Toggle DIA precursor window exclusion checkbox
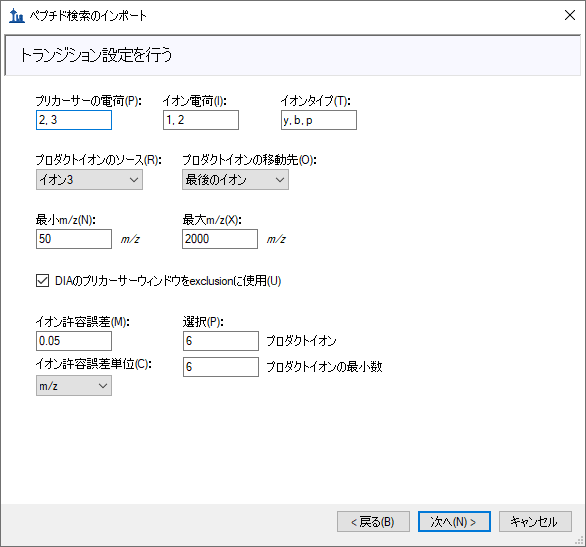The height and width of the screenshot is (547, 586). (42, 281)
